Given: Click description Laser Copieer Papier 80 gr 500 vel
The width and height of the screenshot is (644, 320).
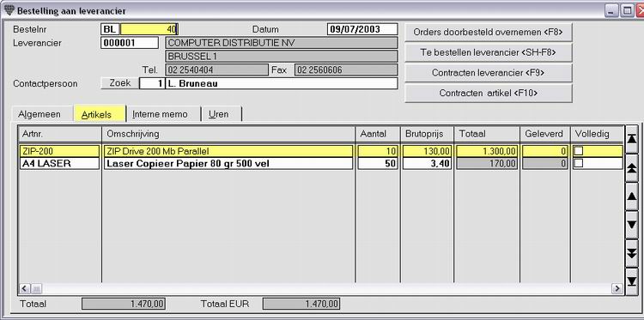Looking at the screenshot, I should point(228,163).
